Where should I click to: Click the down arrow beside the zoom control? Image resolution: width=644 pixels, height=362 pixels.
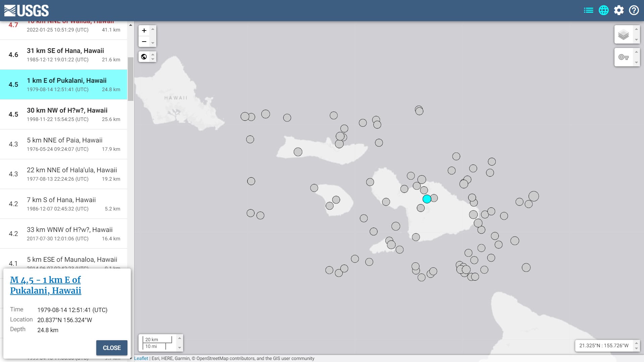pyautogui.click(x=153, y=43)
